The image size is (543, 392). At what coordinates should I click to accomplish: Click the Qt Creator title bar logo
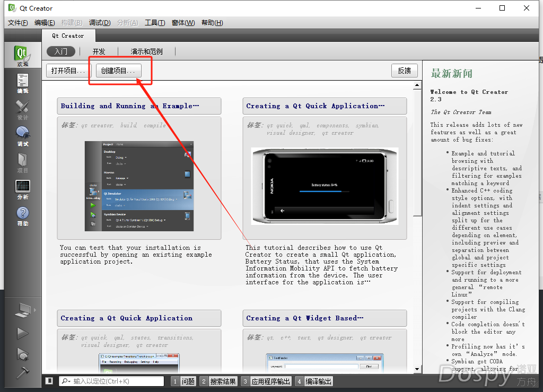(12, 7)
